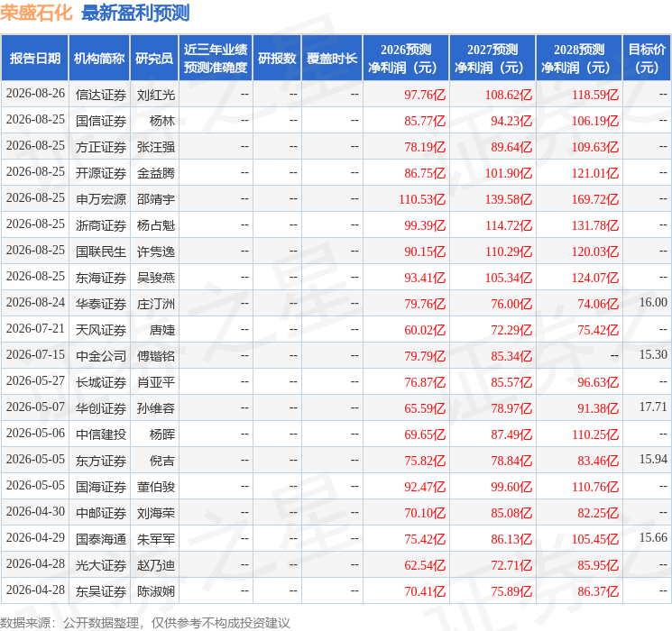
Task: Click the 近三年业绩预测准确度 header
Action: tap(216, 59)
